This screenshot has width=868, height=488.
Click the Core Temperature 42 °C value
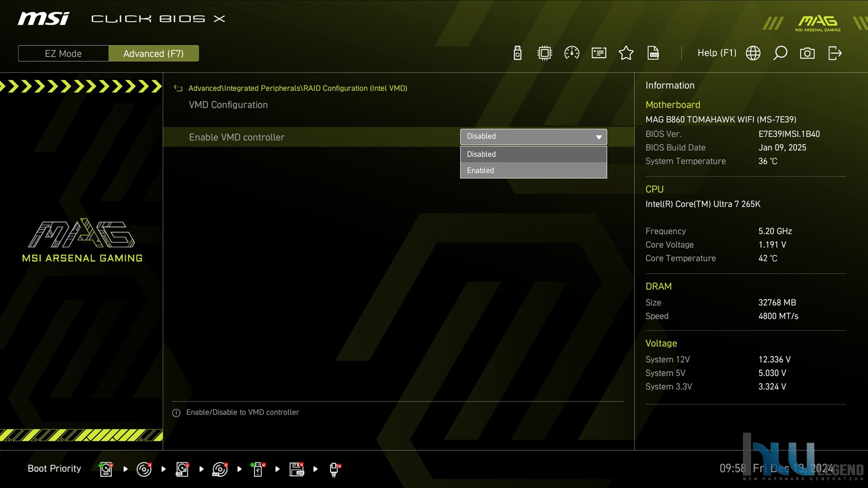tap(768, 259)
